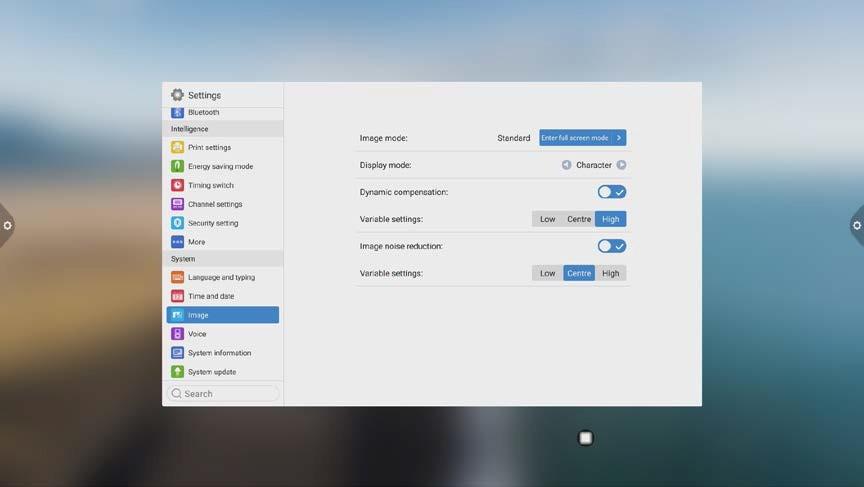Click left arrow to change Display mode
Viewport: 864px width, 487px height.
pyautogui.click(x=566, y=165)
